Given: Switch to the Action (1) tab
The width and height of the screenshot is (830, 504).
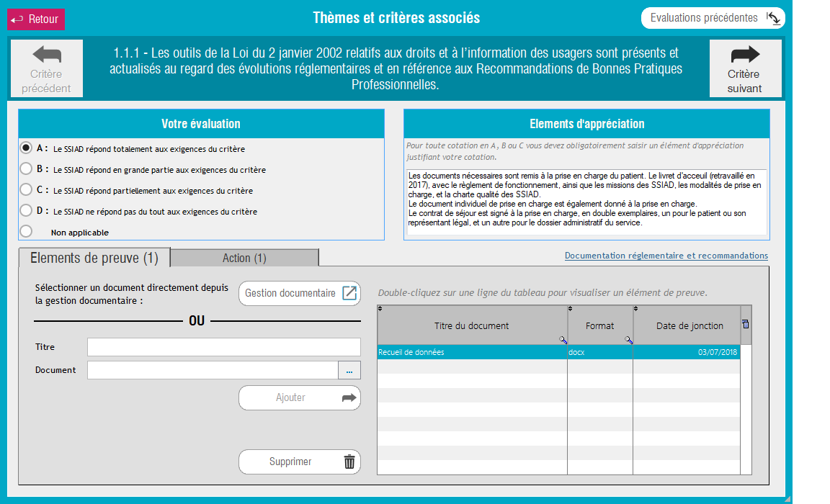Looking at the screenshot, I should 244,258.
